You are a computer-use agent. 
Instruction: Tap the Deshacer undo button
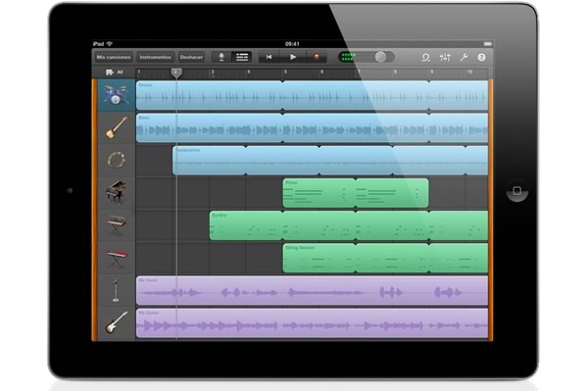191,57
